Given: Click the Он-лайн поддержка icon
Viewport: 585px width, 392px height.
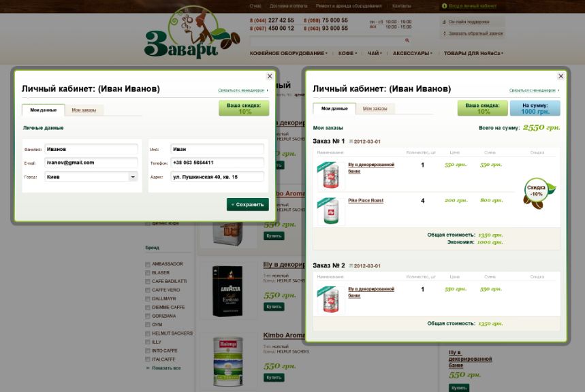Looking at the screenshot, I should (x=444, y=22).
